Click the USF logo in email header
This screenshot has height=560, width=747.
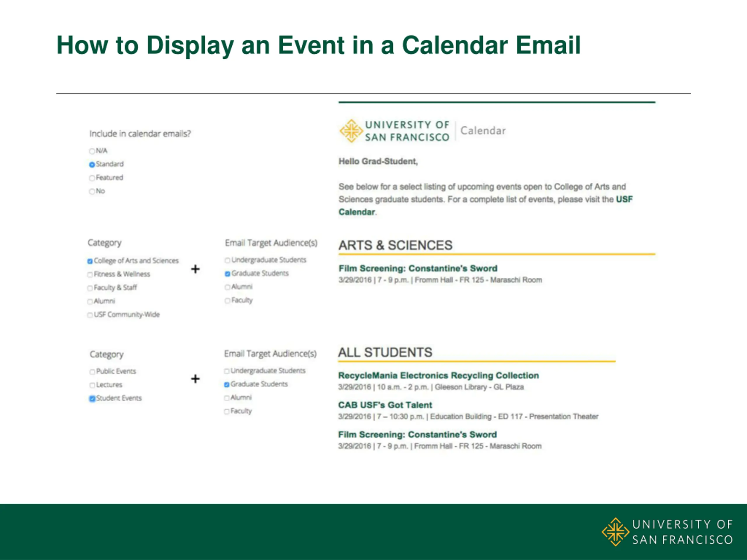tap(395, 131)
